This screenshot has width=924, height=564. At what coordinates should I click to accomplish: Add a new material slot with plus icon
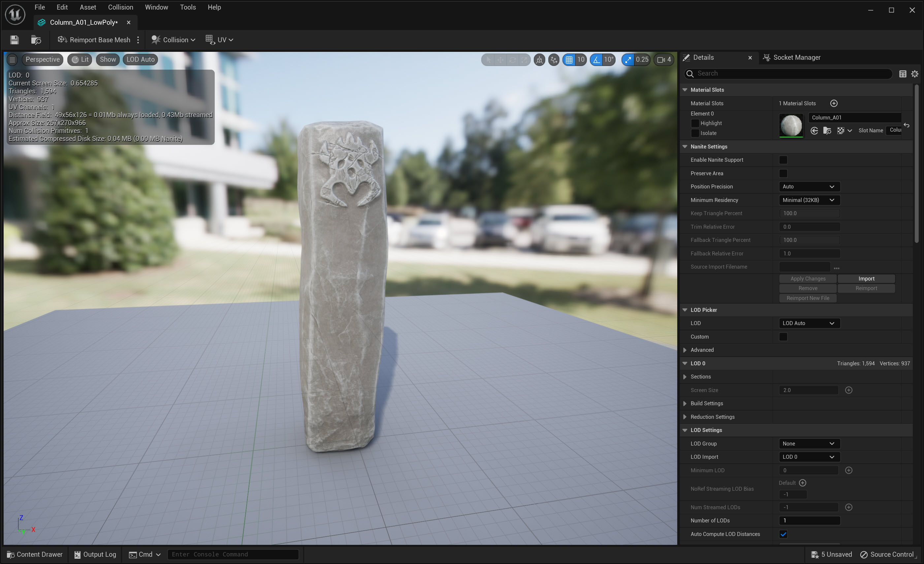pos(834,103)
